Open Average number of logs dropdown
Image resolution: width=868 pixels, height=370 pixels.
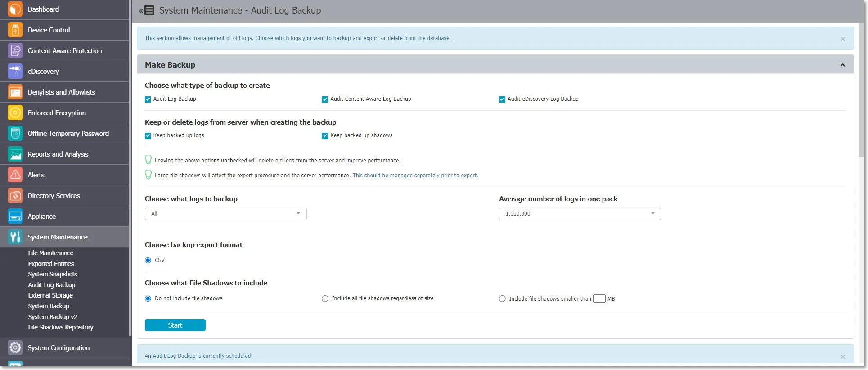(x=580, y=214)
